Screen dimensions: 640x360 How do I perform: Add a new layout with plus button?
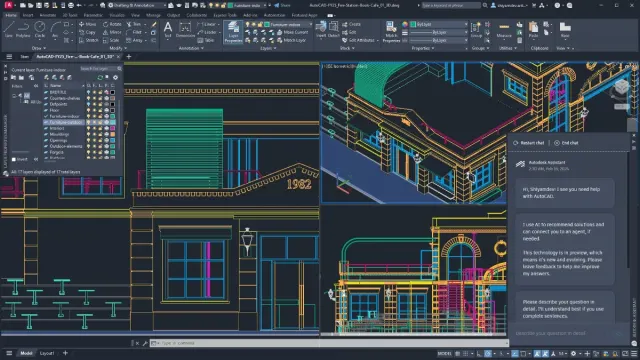point(65,353)
